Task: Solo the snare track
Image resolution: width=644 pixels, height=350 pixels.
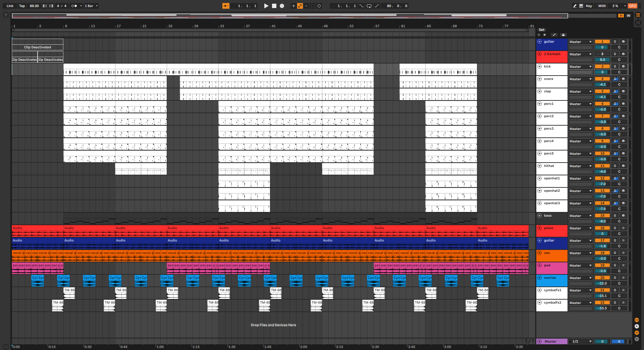Action: [x=615, y=79]
